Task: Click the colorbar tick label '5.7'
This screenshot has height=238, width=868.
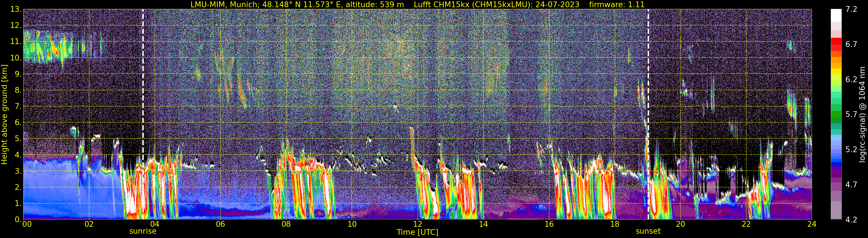Action: (851, 114)
